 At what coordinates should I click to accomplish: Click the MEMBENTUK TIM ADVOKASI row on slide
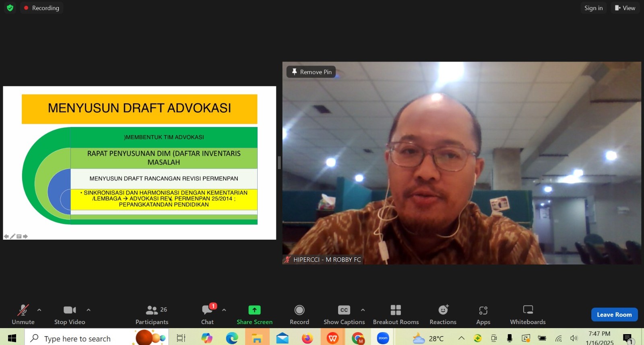(x=164, y=137)
